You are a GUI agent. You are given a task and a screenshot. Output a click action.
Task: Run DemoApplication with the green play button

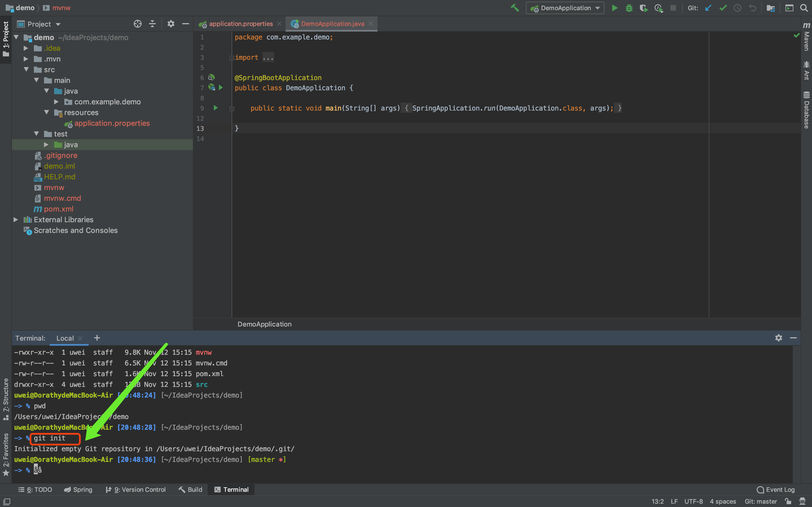point(615,8)
